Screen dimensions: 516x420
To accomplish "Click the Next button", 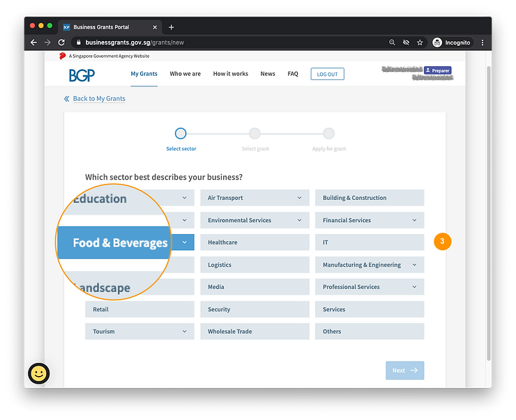I will (x=404, y=371).
